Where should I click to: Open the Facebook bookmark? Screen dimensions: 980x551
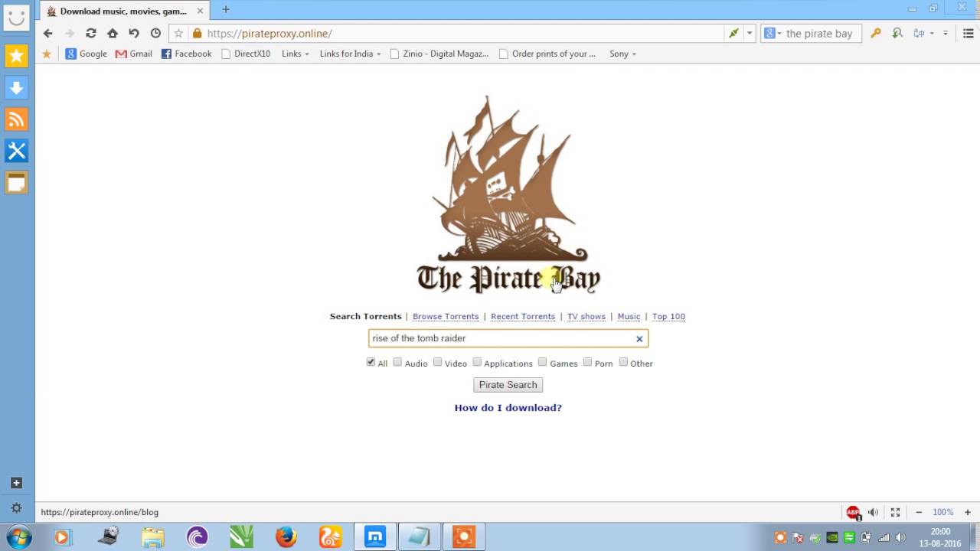pos(186,54)
